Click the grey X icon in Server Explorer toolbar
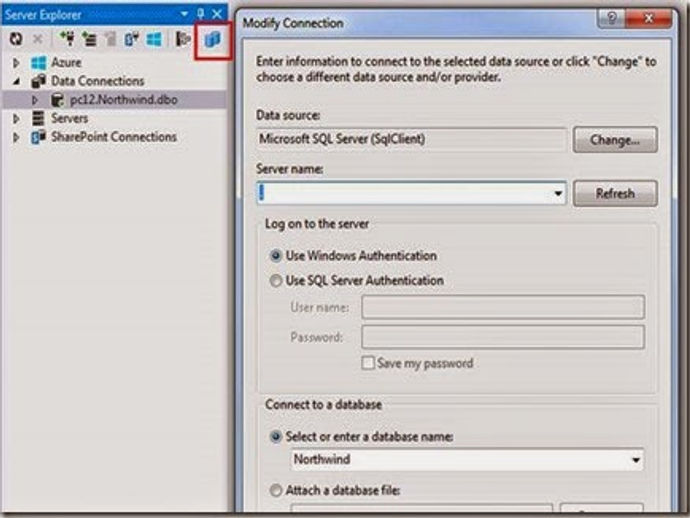 click(38, 39)
